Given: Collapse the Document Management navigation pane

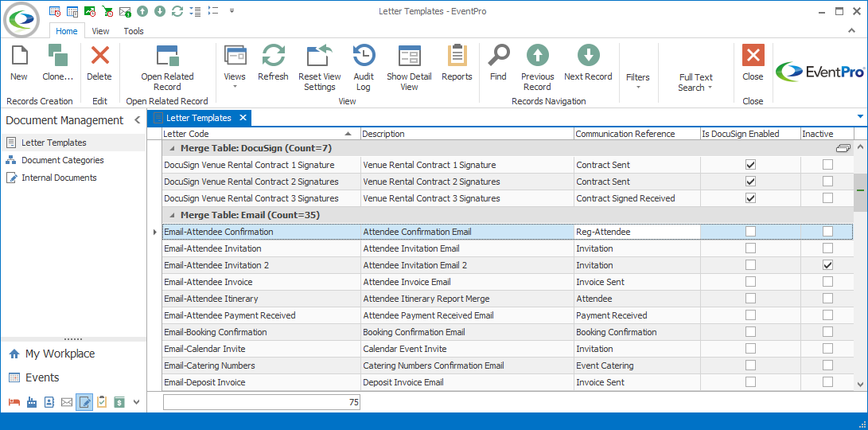Looking at the screenshot, I should pyautogui.click(x=138, y=120).
